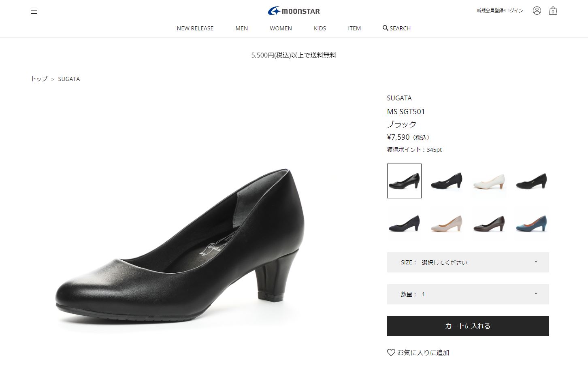Open the ITEM menu
The height and width of the screenshot is (368, 588).
tap(354, 28)
